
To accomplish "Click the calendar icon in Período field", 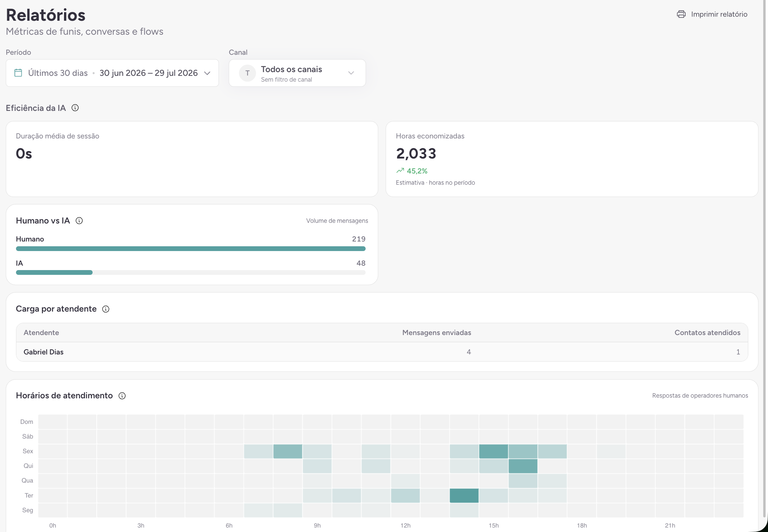I will tap(18, 73).
